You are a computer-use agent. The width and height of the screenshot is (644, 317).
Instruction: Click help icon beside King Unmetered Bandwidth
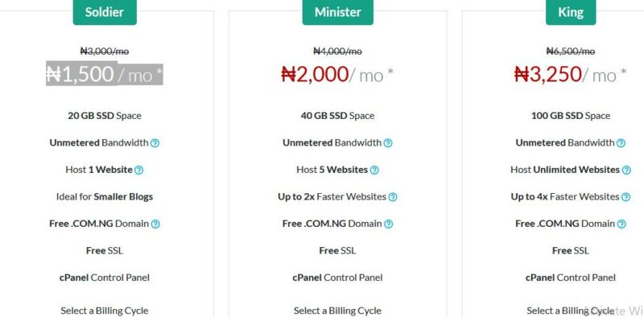(x=621, y=143)
